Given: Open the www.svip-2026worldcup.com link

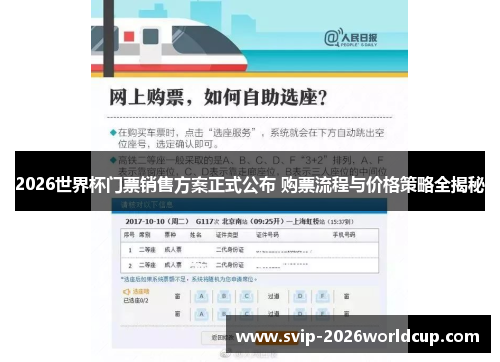Looking at the screenshot, I should click(358, 337).
